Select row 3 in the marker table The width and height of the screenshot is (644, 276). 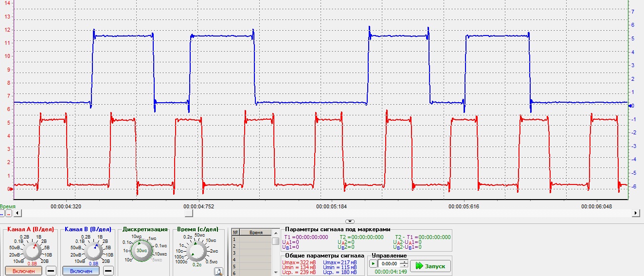[251, 253]
